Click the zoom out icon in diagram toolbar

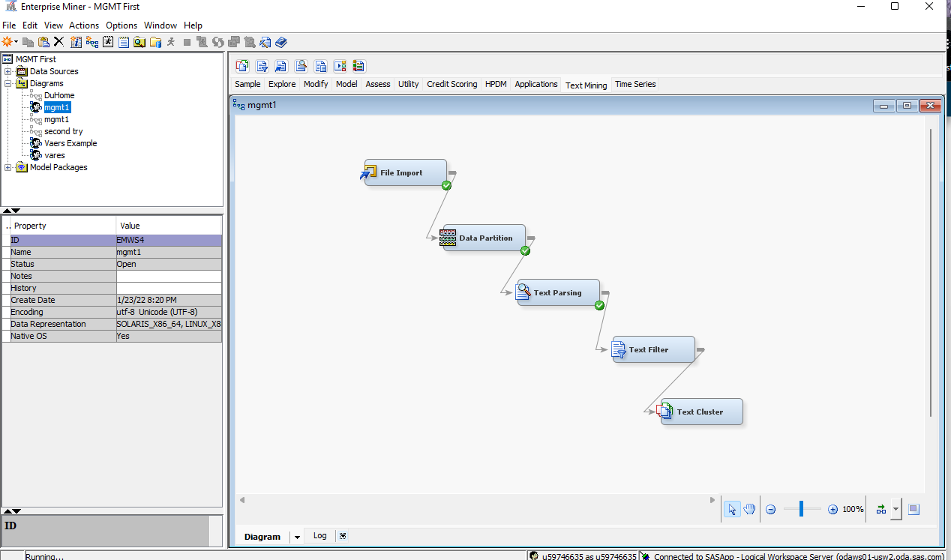tap(770, 509)
